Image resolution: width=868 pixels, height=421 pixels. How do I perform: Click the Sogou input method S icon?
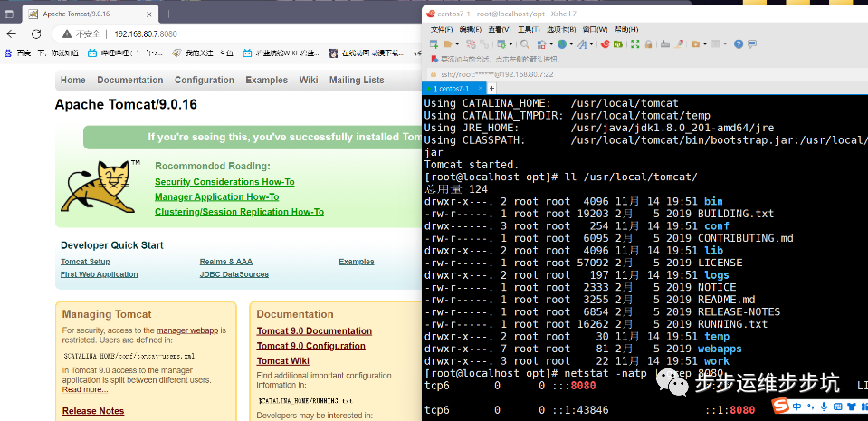point(780,406)
